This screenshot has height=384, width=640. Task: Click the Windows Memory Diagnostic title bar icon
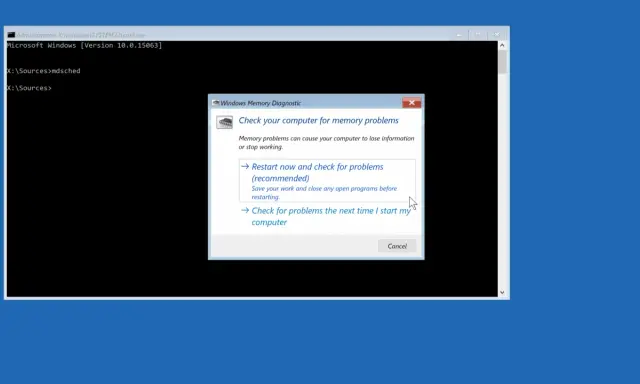pos(216,103)
